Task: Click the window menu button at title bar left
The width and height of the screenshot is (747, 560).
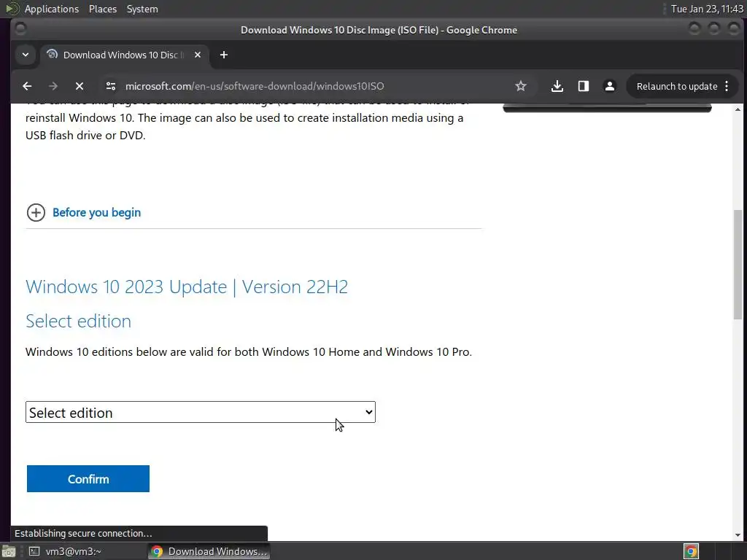Action: coord(20,29)
